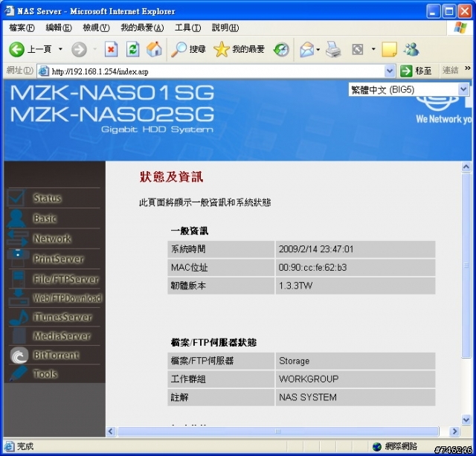Click the scroll left arrow
Image resolution: width=476 pixels, height=456 pixels.
click(111, 431)
